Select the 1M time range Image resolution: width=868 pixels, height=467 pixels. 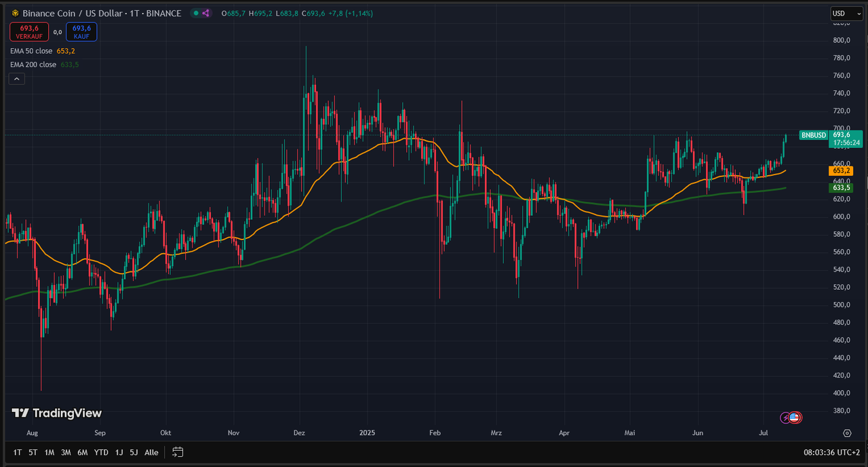point(50,452)
